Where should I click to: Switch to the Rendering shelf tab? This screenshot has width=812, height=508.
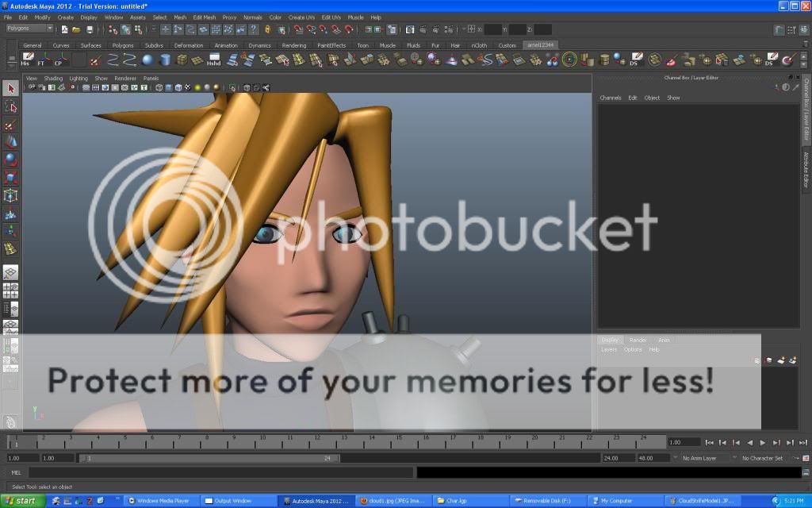pos(293,45)
